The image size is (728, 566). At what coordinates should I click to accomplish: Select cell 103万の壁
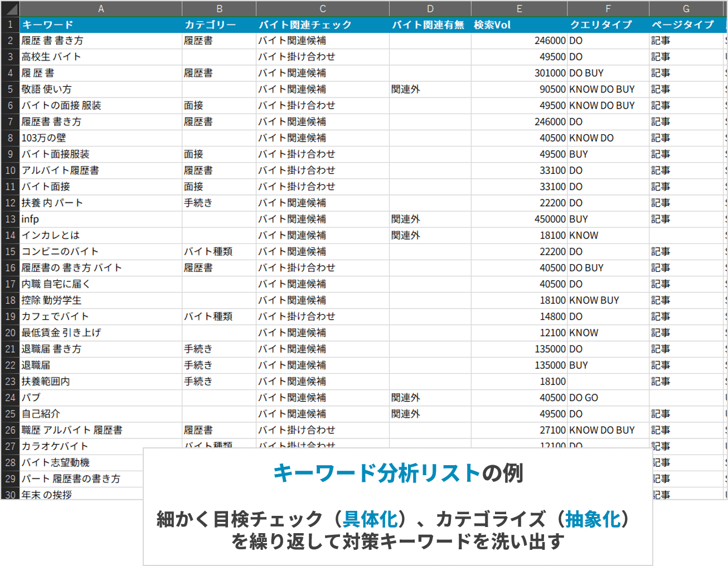tap(101, 138)
